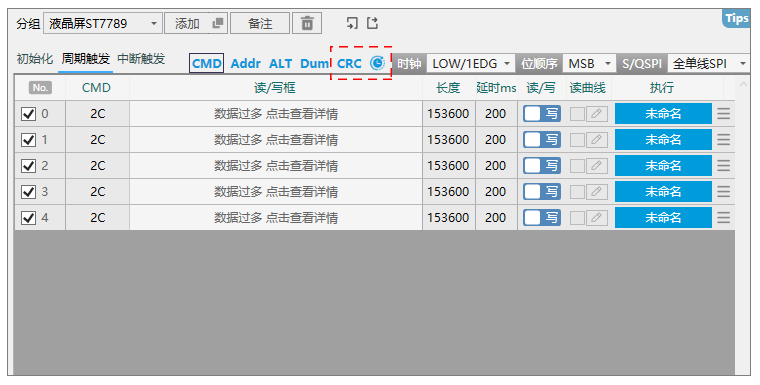
Task: Execute the 未命名 command in row 4
Action: 663,217
